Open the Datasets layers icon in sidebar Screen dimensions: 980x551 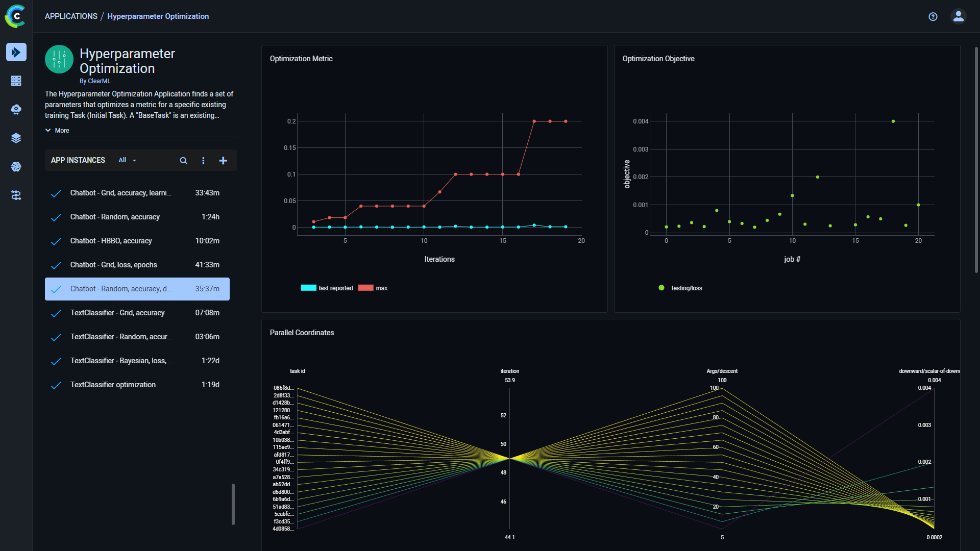click(16, 138)
